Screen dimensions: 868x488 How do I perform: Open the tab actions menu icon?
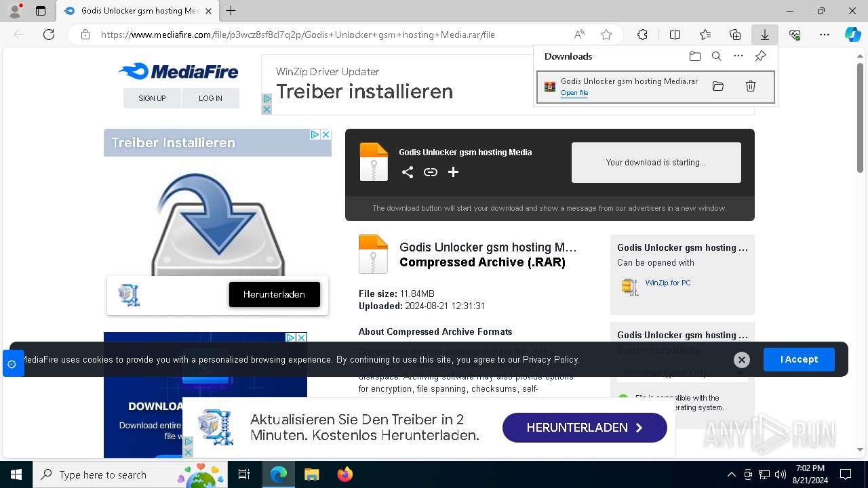[41, 11]
